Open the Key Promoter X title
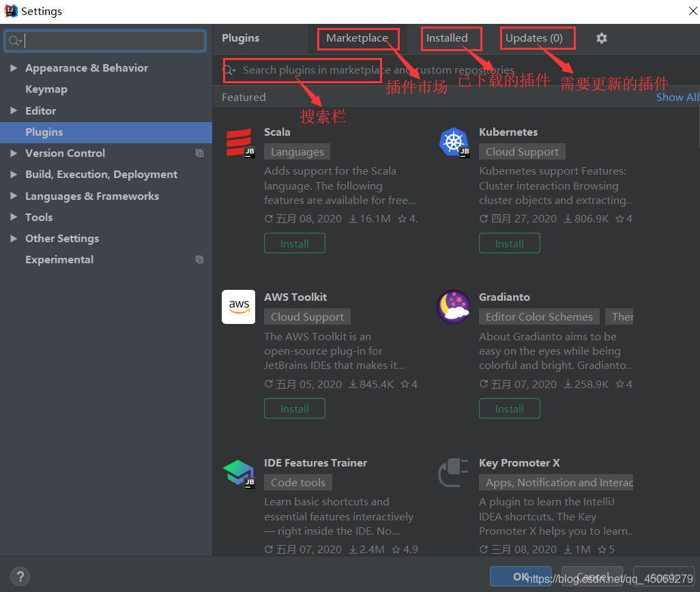The image size is (700, 592). 519,462
